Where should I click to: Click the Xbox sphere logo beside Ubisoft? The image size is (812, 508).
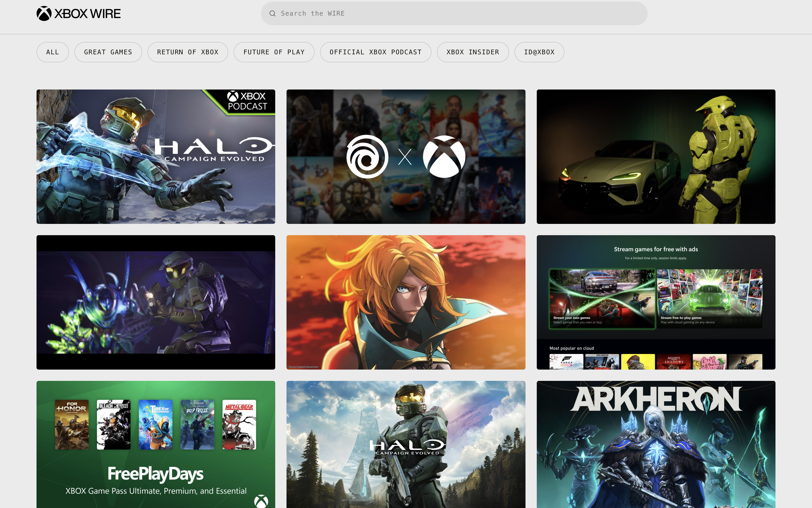click(444, 156)
